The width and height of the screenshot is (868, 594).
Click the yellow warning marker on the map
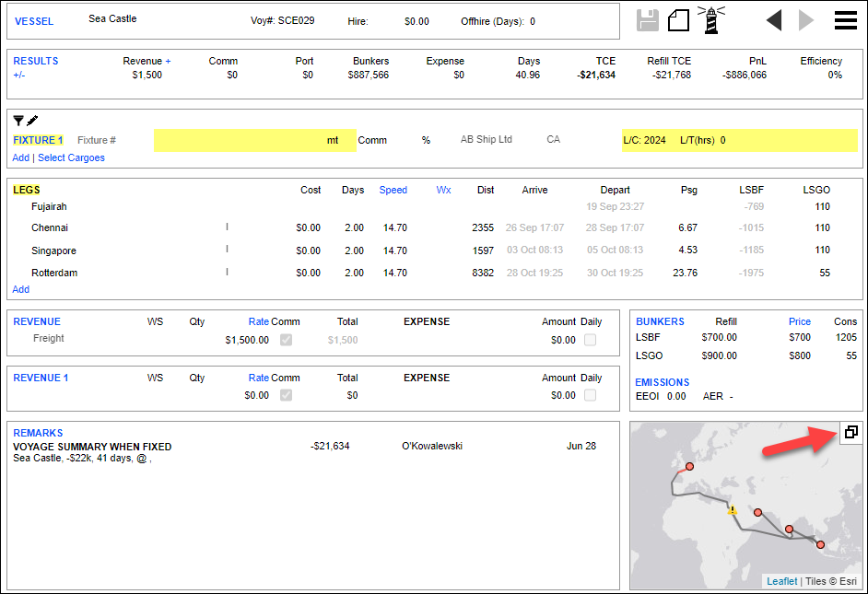click(731, 508)
